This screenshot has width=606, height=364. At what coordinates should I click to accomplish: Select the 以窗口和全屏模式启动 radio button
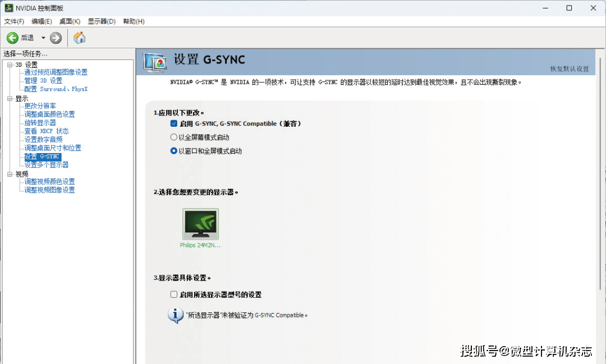[173, 150]
